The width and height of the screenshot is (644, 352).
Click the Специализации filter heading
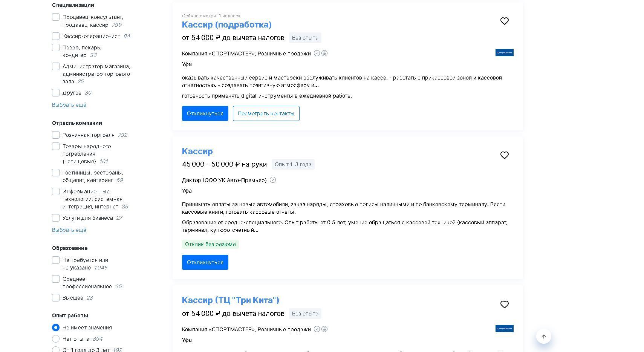(73, 5)
